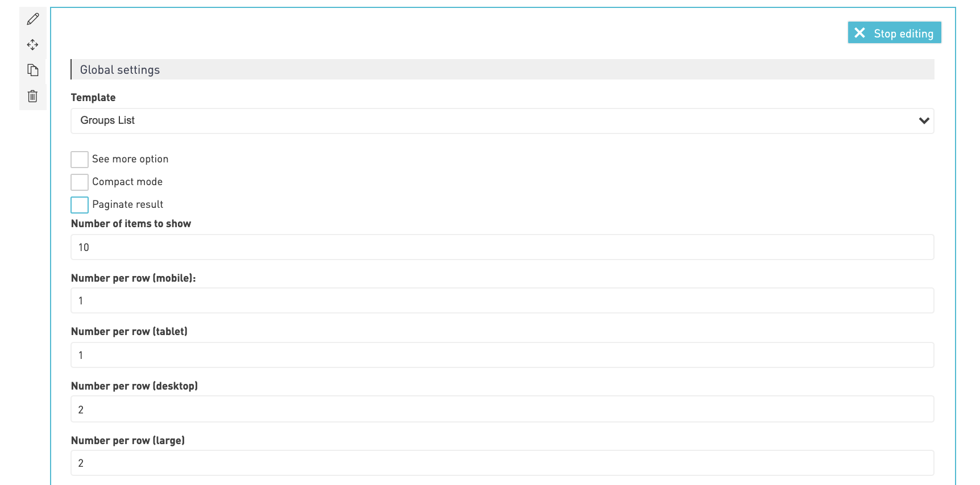Click the Number per row (tablet) input
The image size is (980, 485).
click(x=502, y=356)
